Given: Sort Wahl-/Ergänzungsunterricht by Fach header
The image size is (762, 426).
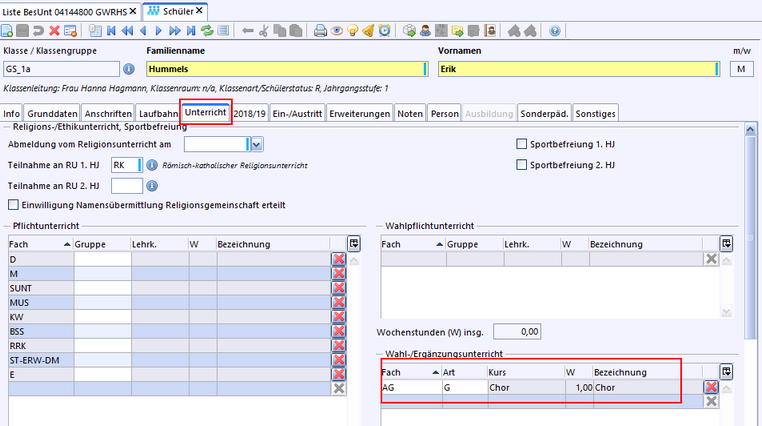Looking at the screenshot, I should pyautogui.click(x=411, y=372).
